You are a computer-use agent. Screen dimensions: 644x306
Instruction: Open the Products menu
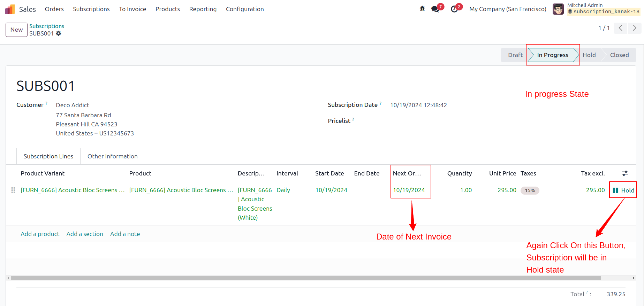[168, 9]
